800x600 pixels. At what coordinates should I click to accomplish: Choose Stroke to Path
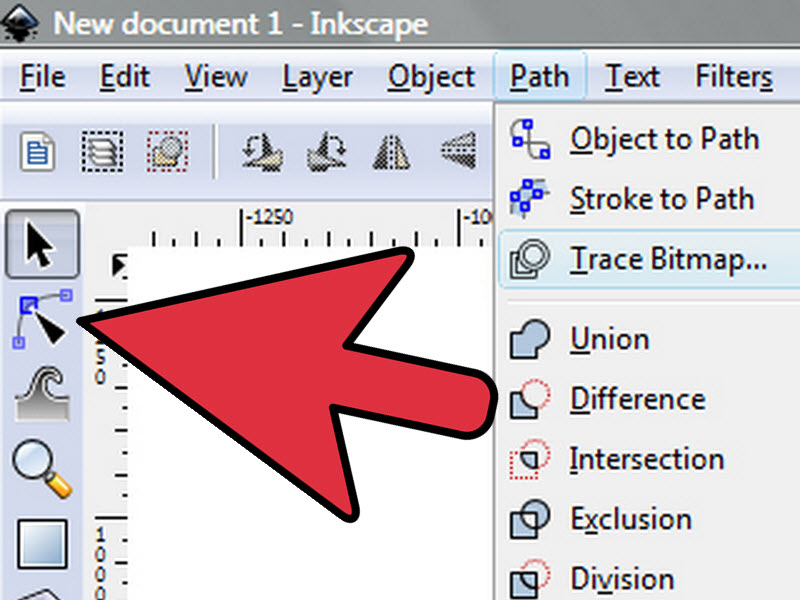[x=648, y=198]
